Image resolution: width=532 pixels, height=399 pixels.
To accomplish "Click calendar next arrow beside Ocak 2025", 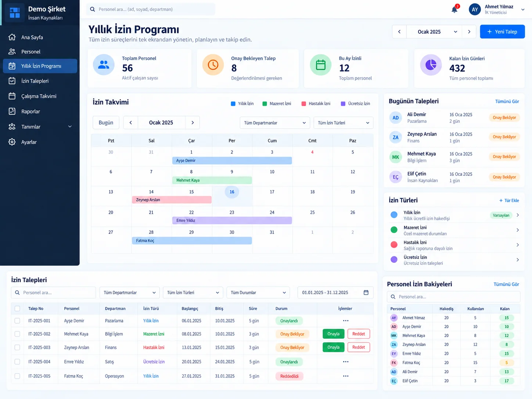I will [x=193, y=123].
